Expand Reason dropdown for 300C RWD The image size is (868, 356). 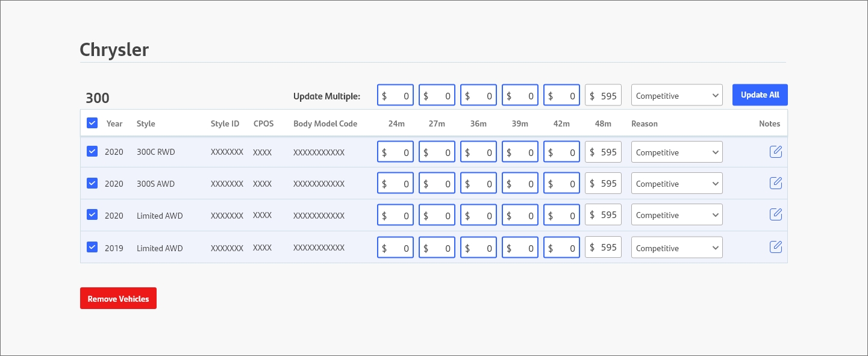pyautogui.click(x=677, y=152)
